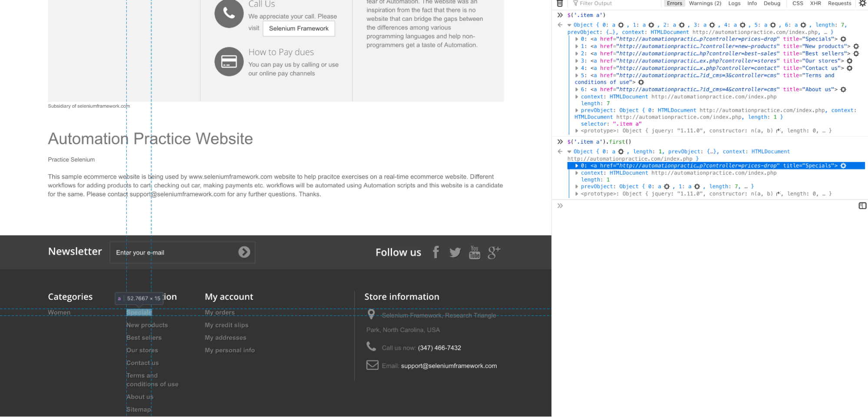The image size is (868, 417).
Task: Open the 'My credit slips' link
Action: point(227,325)
